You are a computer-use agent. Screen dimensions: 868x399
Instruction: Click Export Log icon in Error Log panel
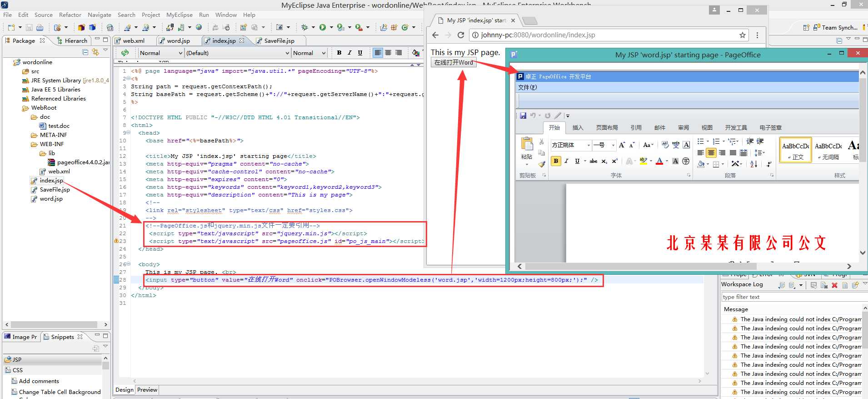click(781, 285)
